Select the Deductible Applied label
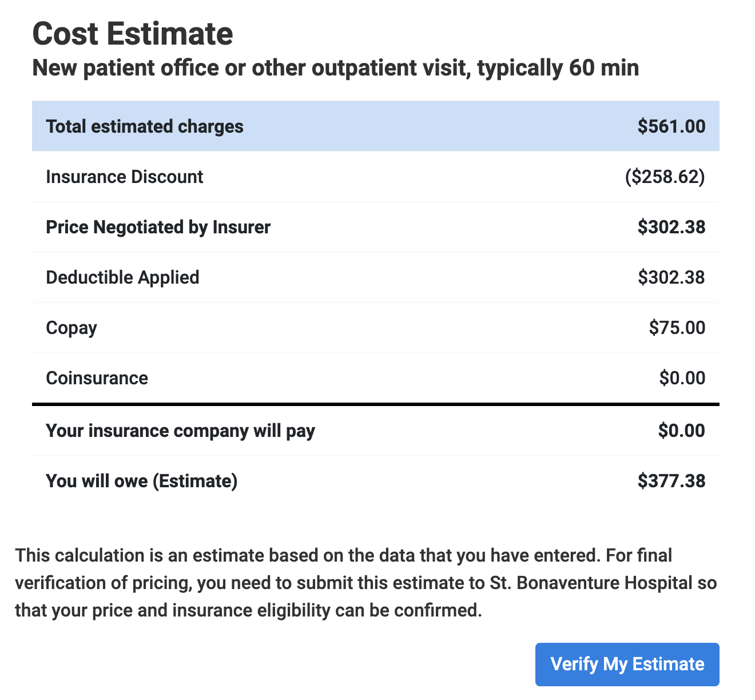This screenshot has height=700, width=755. pyautogui.click(x=122, y=277)
